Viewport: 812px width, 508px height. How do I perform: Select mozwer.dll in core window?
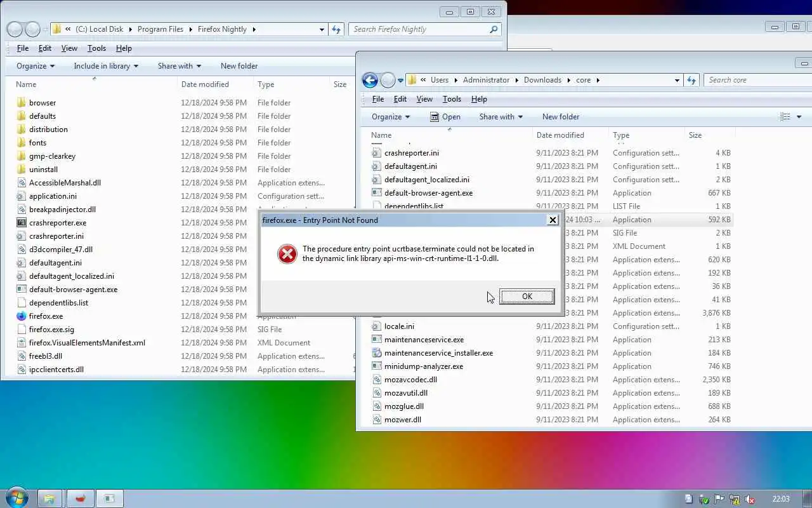click(x=403, y=419)
